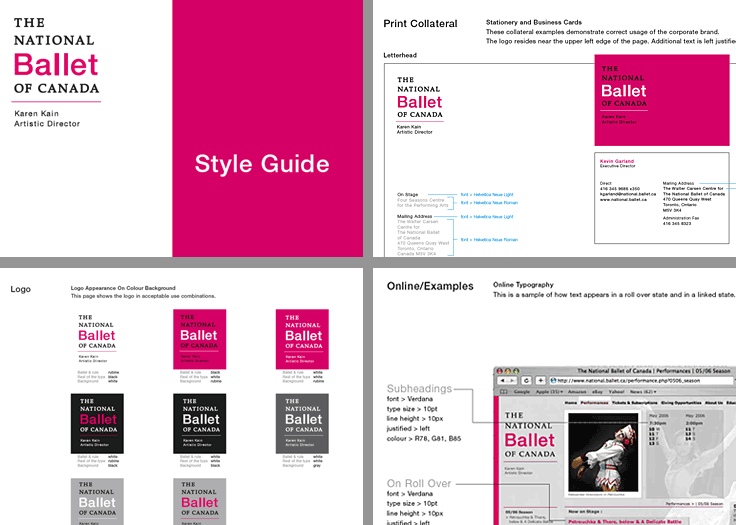Click the 'colour > R78, G81, B85' line
The height and width of the screenshot is (525, 736).
pyautogui.click(x=424, y=439)
